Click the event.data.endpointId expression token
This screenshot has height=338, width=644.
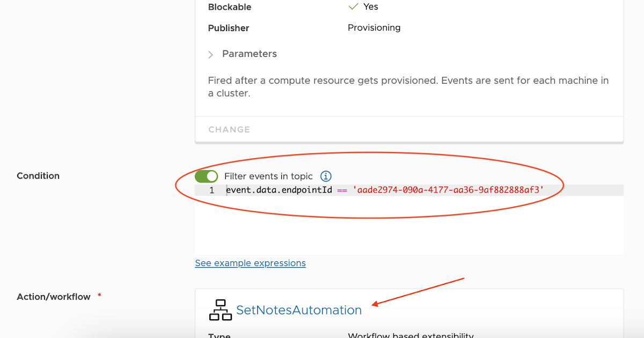pos(279,190)
